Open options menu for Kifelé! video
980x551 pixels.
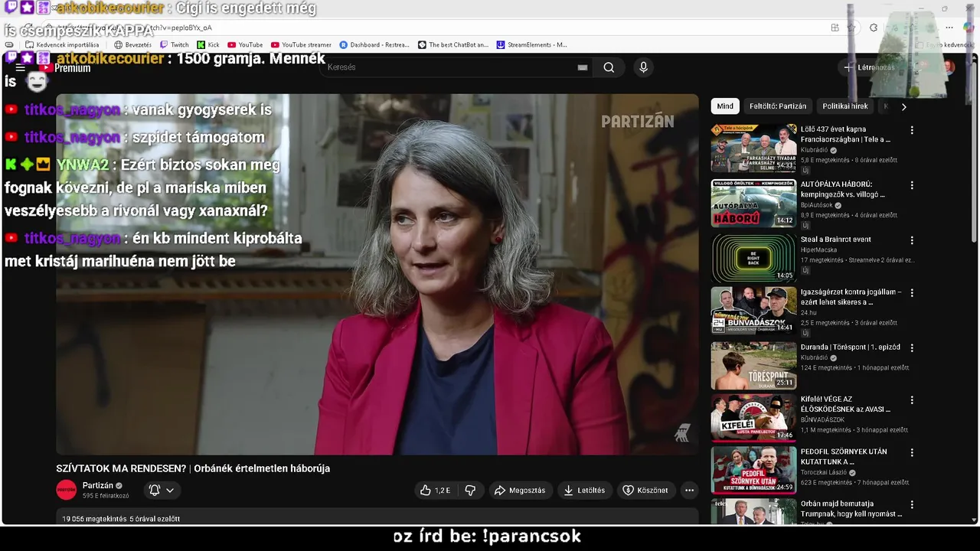point(911,399)
